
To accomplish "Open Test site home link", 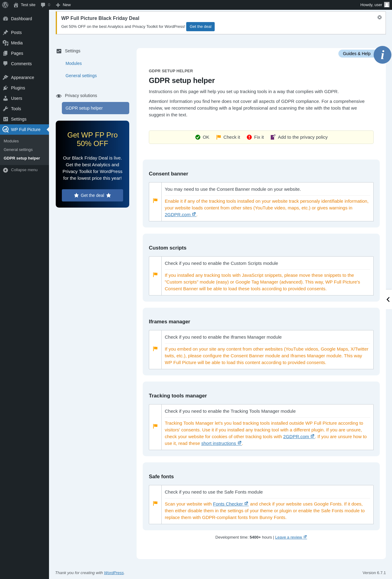I will tap(24, 5).
